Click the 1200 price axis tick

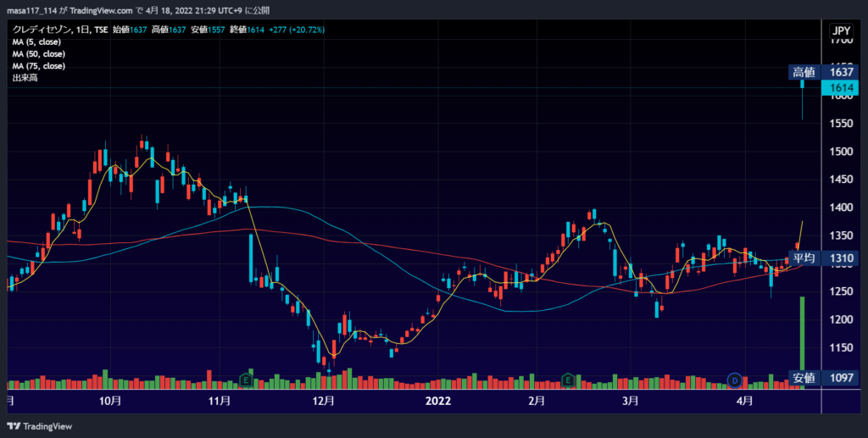pyautogui.click(x=842, y=319)
